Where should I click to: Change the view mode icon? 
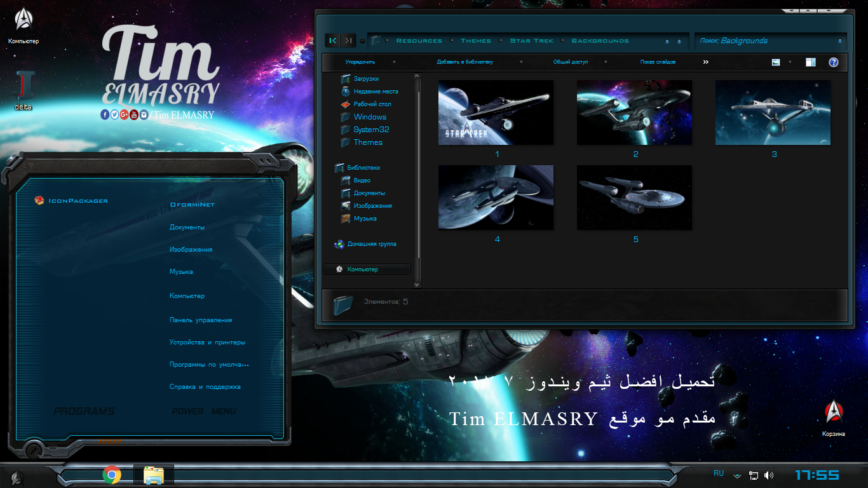point(776,62)
